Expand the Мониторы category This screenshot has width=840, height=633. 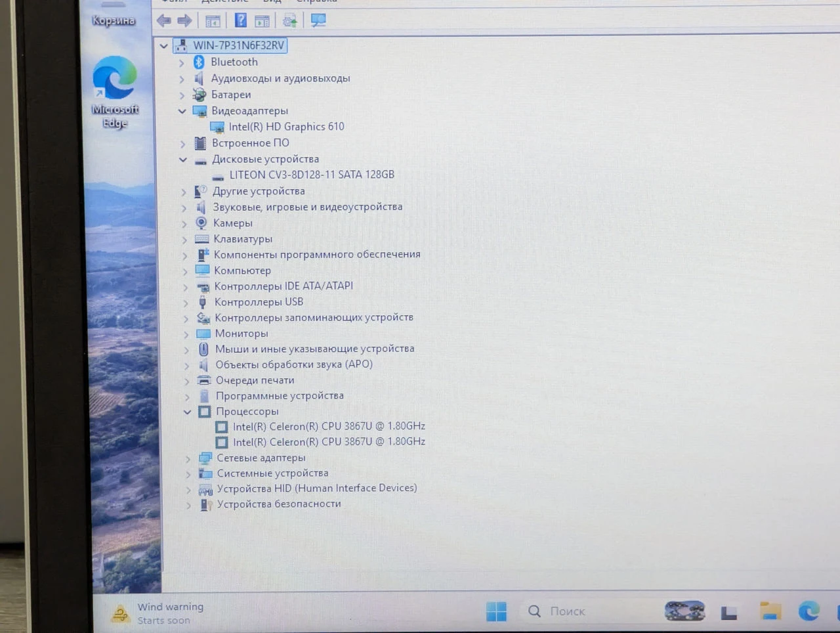pyautogui.click(x=186, y=334)
